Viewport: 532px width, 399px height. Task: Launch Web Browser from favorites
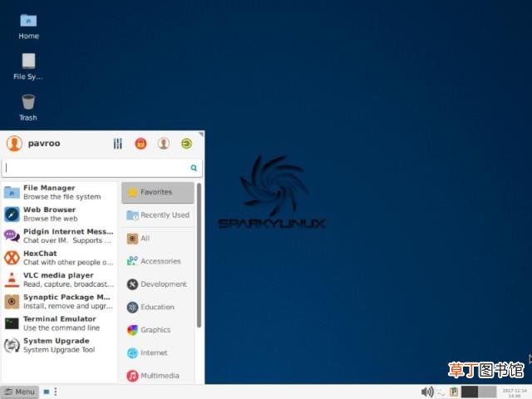[59, 214]
